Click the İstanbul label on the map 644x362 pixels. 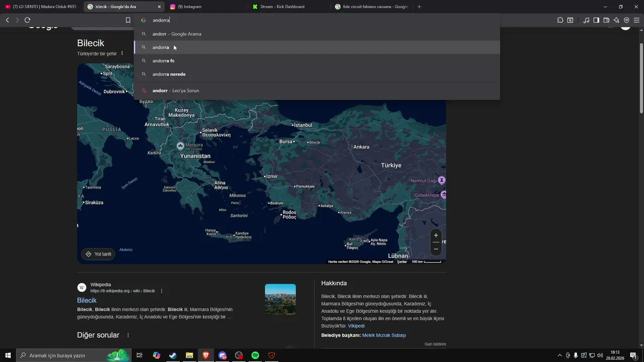pos(302,125)
